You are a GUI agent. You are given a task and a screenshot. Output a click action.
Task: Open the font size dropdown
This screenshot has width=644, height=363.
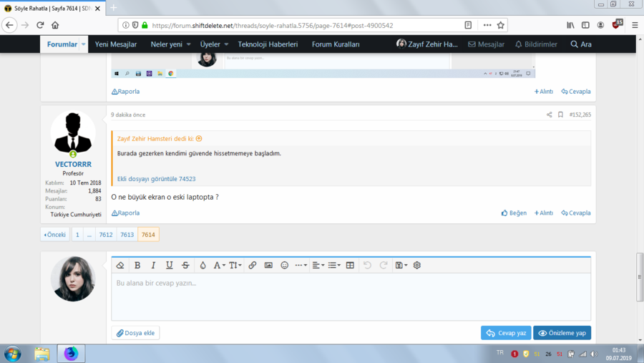(x=235, y=265)
